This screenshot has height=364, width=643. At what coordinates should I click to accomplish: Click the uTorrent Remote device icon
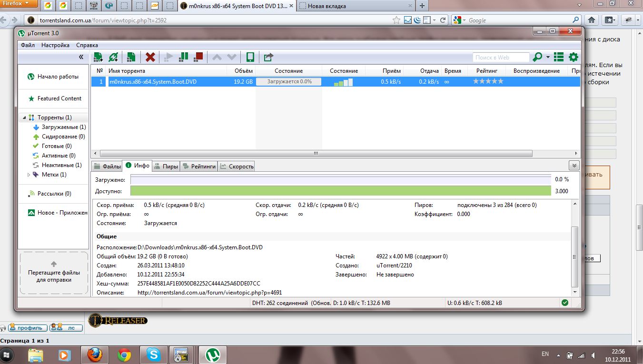click(250, 57)
